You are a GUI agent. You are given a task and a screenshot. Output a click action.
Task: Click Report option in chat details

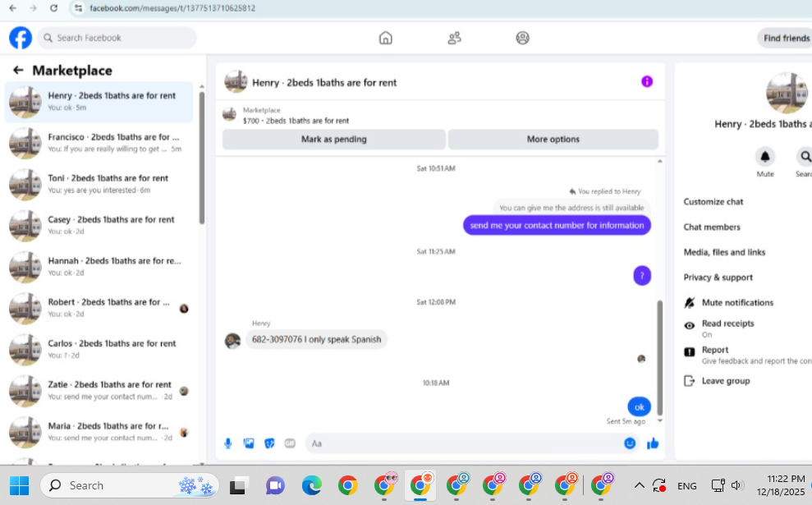(745, 355)
